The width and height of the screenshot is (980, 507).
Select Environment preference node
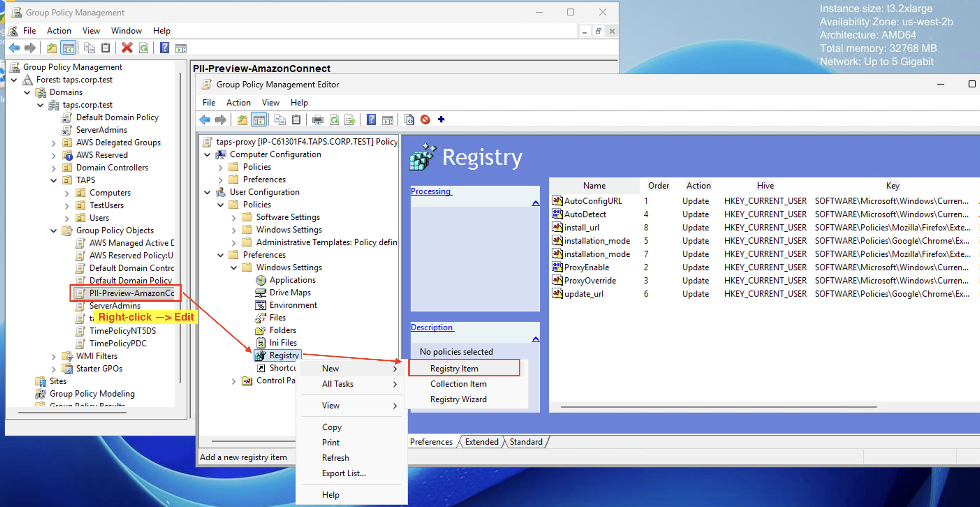click(x=293, y=305)
